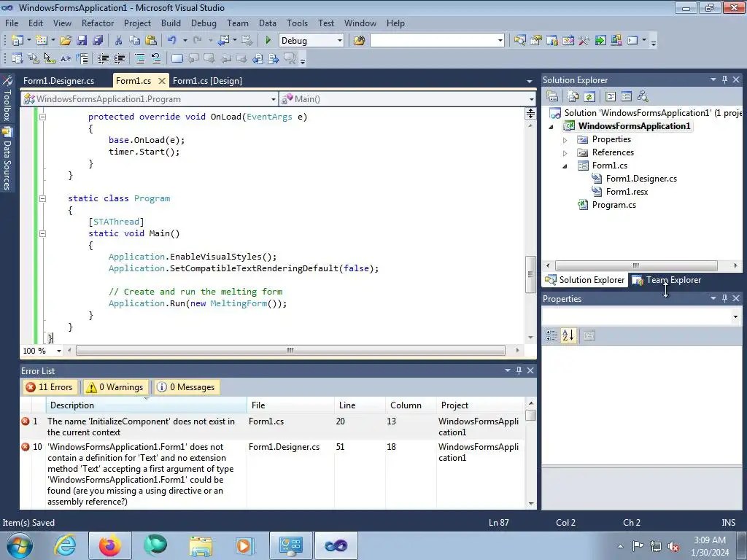Open Solution Explorer via toolbar icon
This screenshot has height=560, width=747.
coord(519,41)
